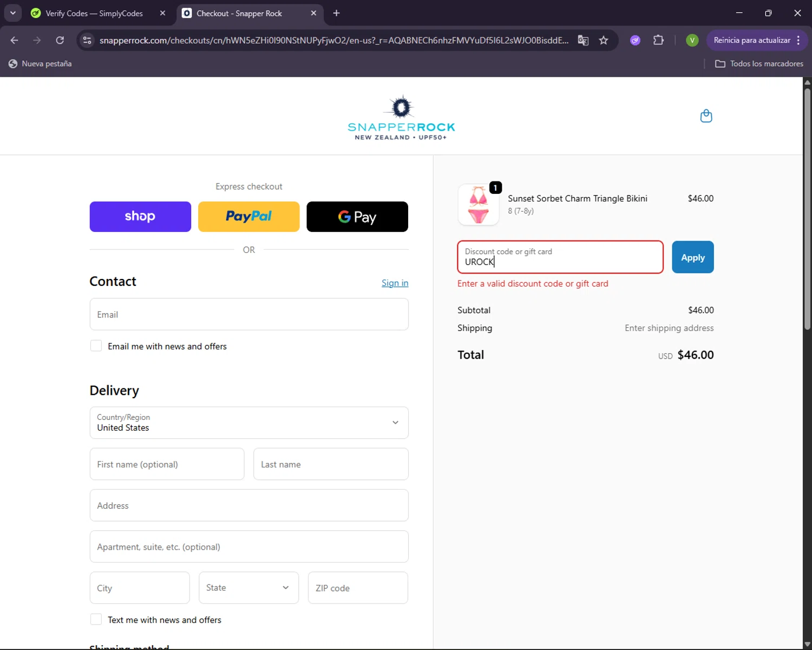Image resolution: width=812 pixels, height=650 pixels.
Task: Open a new browser tab
Action: click(x=336, y=13)
